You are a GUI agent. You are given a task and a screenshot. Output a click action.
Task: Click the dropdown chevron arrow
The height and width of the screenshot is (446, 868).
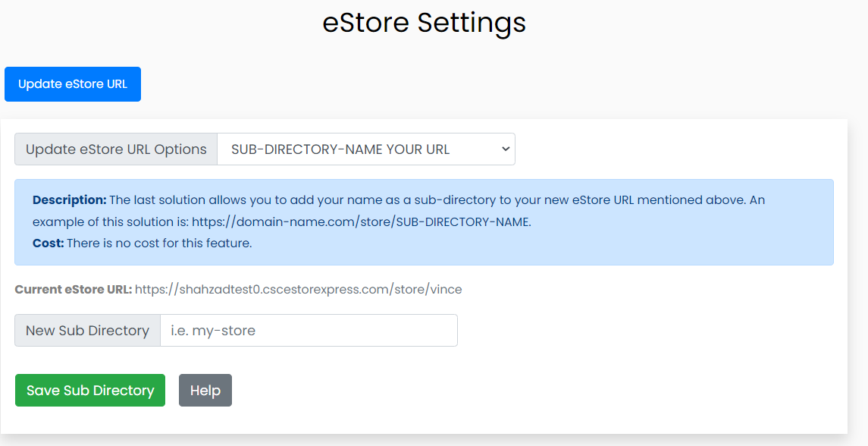[505, 149]
